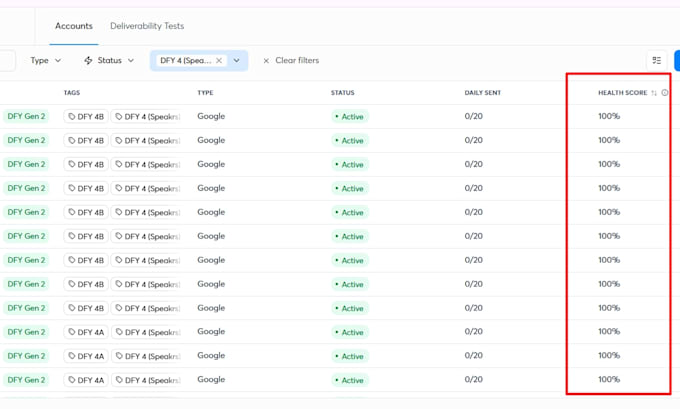Viewport: 680px width, 409px height.
Task: Click the lightning bolt icon beside Status
Action: (x=88, y=60)
